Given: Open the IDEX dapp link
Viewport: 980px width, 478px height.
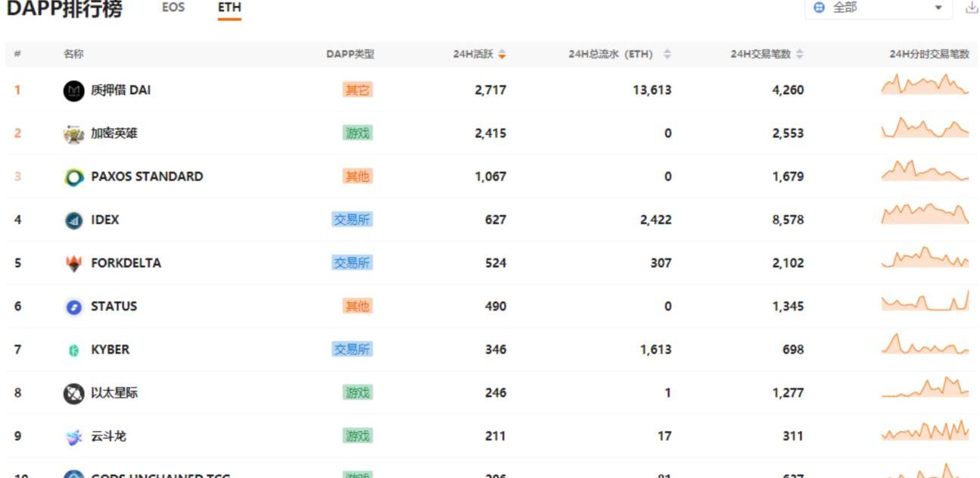Looking at the screenshot, I should click(104, 219).
